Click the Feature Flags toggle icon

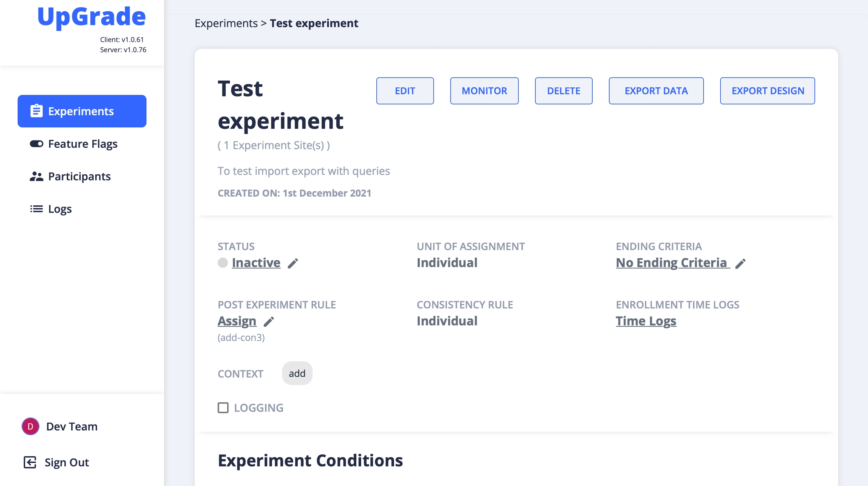(x=36, y=144)
